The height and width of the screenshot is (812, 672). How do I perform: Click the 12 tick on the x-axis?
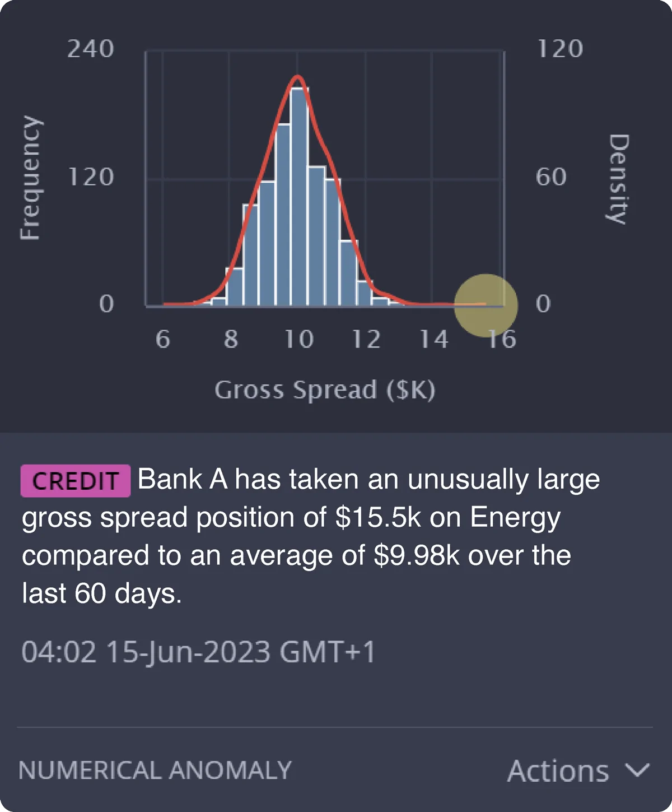click(x=366, y=339)
